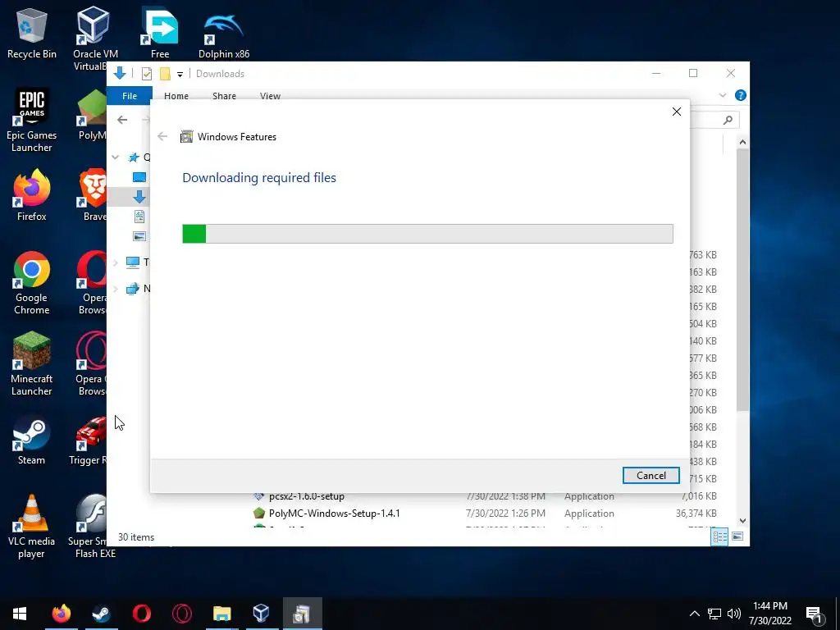Cancel the Windows Features download

click(651, 475)
